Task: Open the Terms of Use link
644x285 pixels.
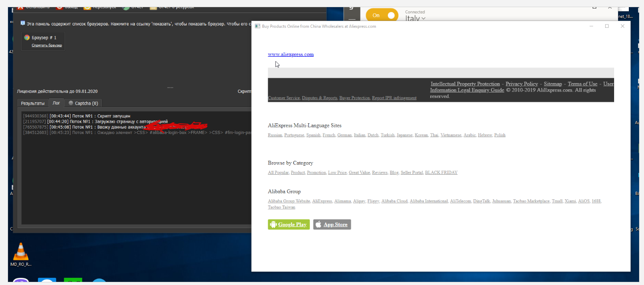Action: 582,84
